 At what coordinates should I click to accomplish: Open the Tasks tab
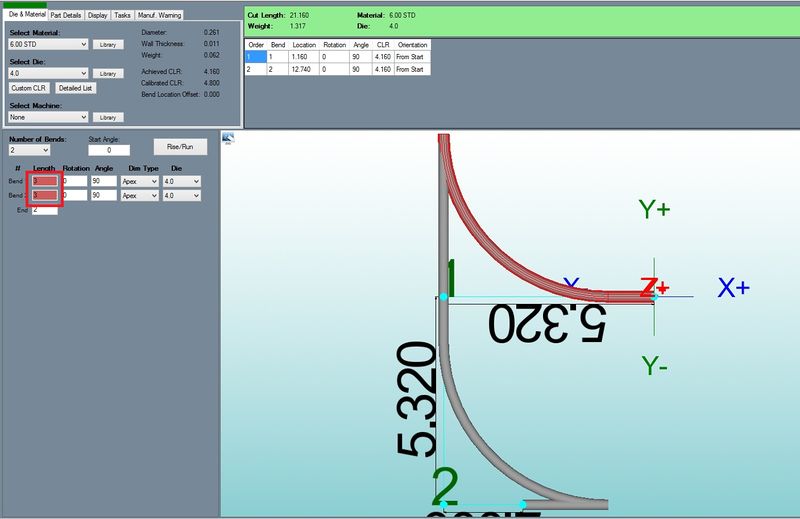point(122,16)
